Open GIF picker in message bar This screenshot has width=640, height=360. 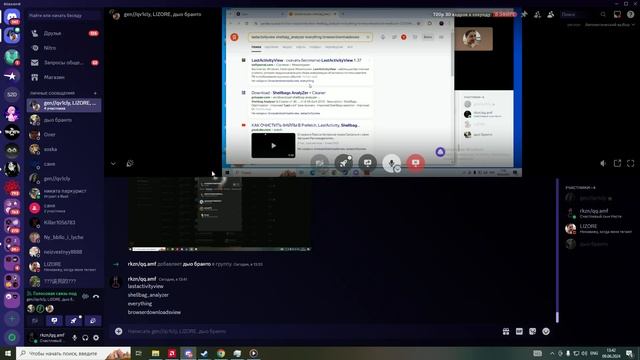tap(519, 331)
